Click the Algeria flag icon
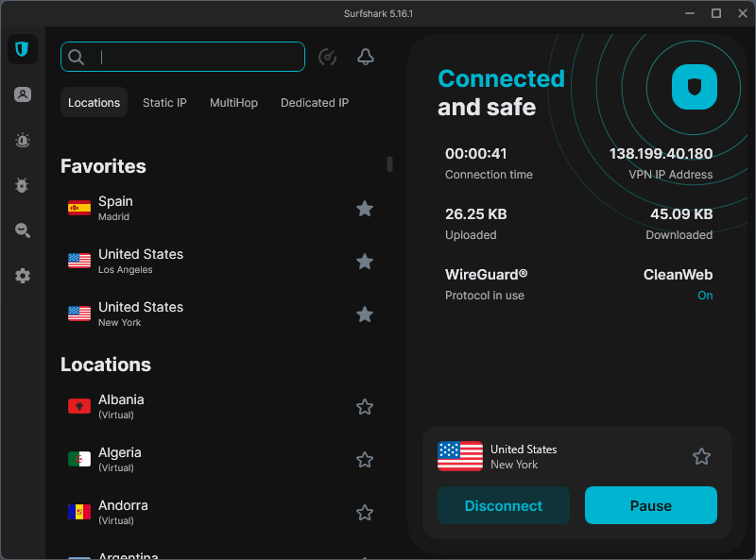This screenshot has height=560, width=756. tap(79, 459)
